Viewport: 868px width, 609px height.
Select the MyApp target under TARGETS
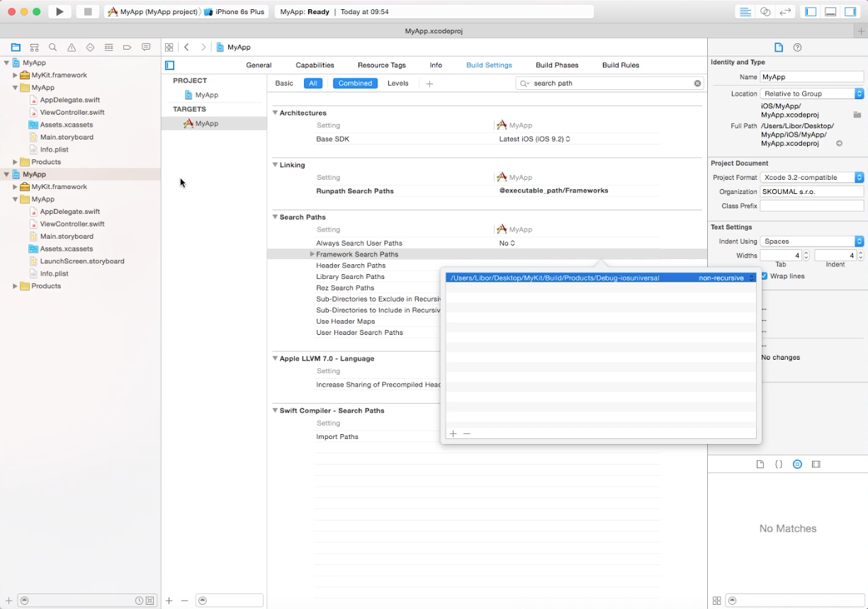pos(201,123)
